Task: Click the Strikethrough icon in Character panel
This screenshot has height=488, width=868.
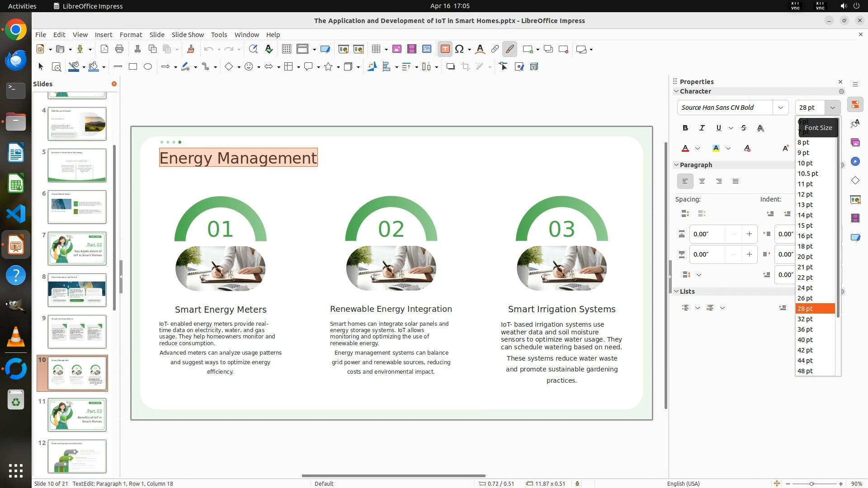Action: (744, 128)
